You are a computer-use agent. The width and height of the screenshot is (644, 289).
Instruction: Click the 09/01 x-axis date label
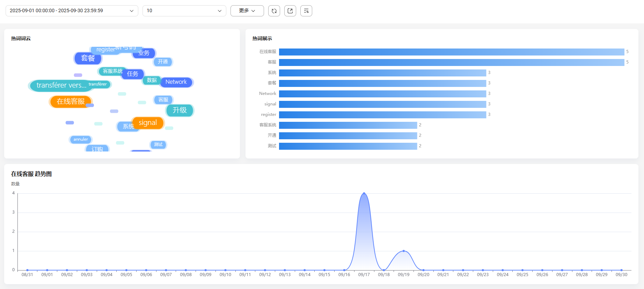point(47,275)
